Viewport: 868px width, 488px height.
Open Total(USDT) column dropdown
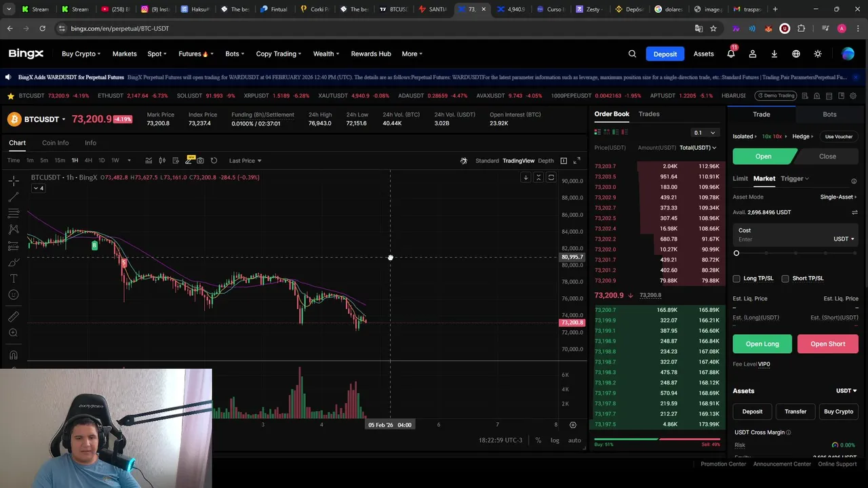pyautogui.click(x=698, y=148)
